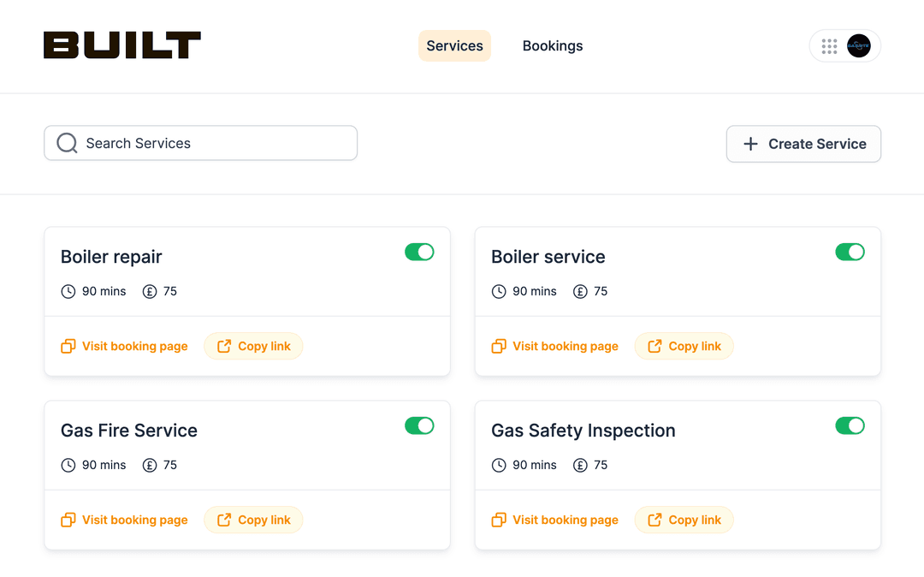Click the apps grid icon near the profile avatar

click(x=829, y=46)
